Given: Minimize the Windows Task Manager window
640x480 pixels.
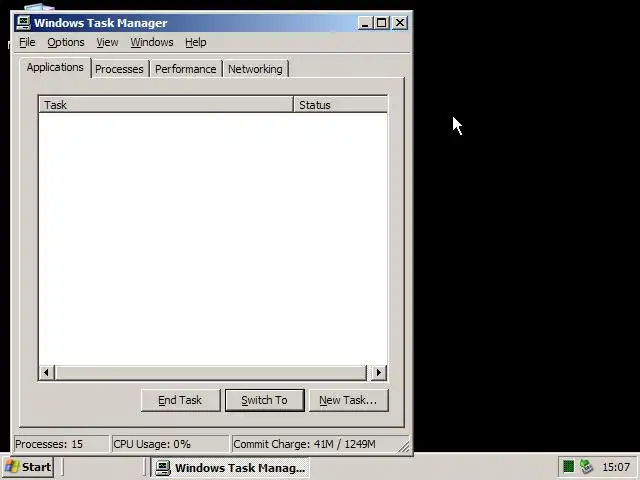Looking at the screenshot, I should (365, 23).
